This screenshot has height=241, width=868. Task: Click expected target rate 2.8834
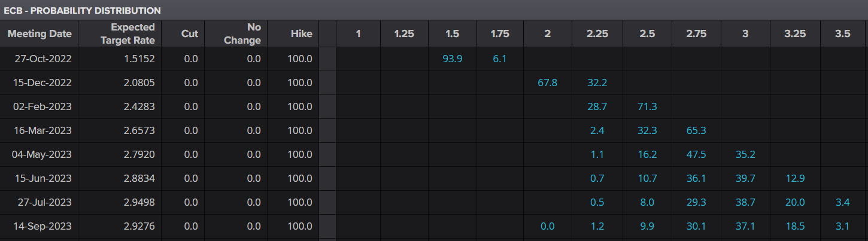pos(139,178)
